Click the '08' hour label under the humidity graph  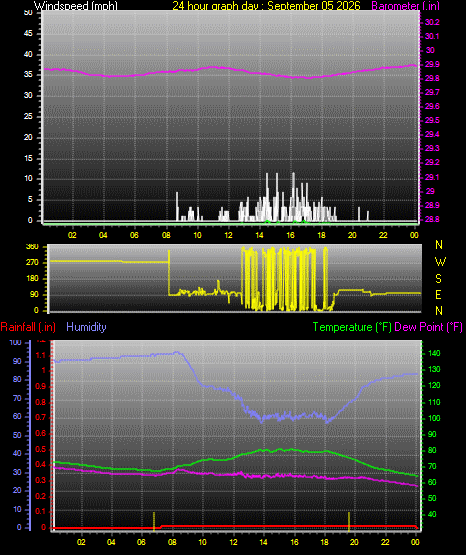pyautogui.click(x=172, y=542)
